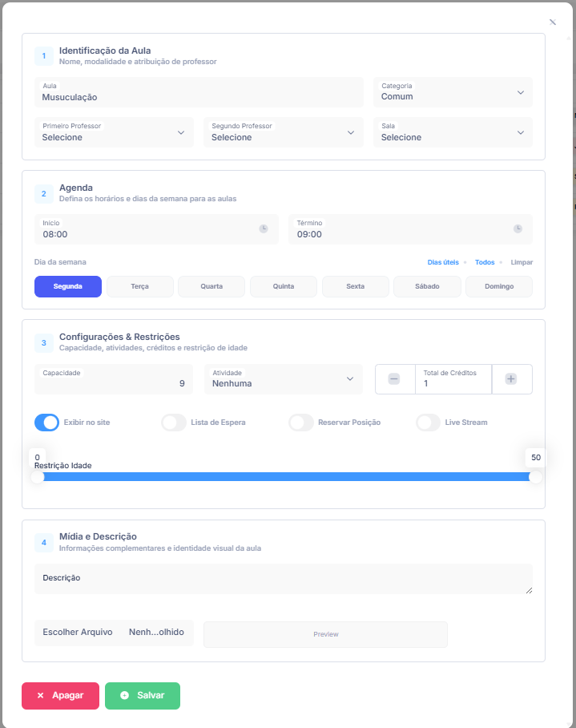Click the Aula name field Musuculação
This screenshot has height=728, width=576.
pos(199,92)
